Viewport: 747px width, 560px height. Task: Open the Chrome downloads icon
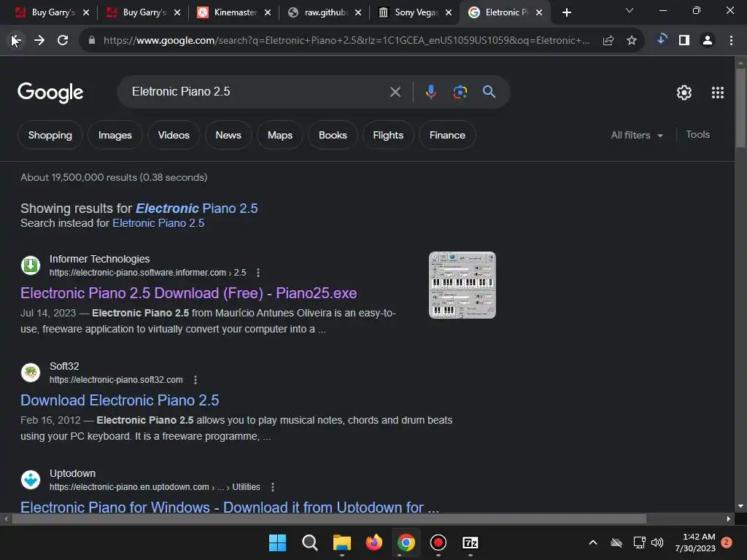(x=661, y=39)
